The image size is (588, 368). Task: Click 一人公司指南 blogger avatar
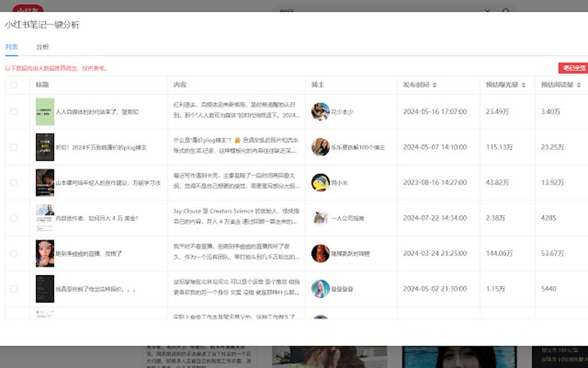pyautogui.click(x=321, y=218)
